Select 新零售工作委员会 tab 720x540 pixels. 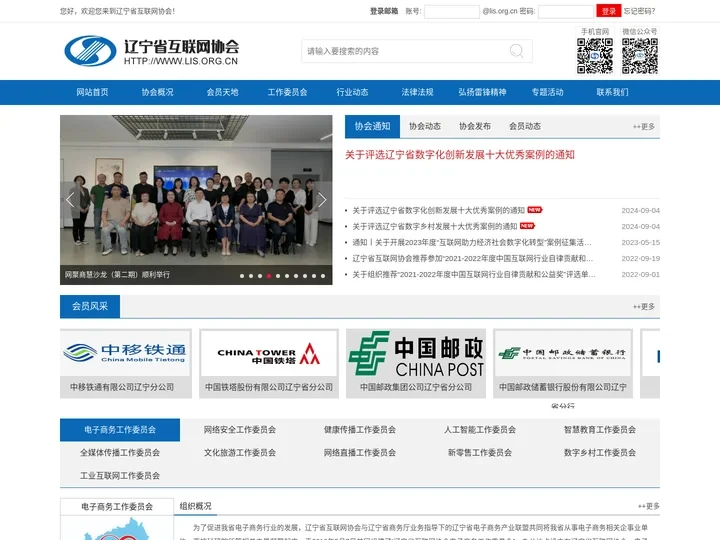pos(479,453)
